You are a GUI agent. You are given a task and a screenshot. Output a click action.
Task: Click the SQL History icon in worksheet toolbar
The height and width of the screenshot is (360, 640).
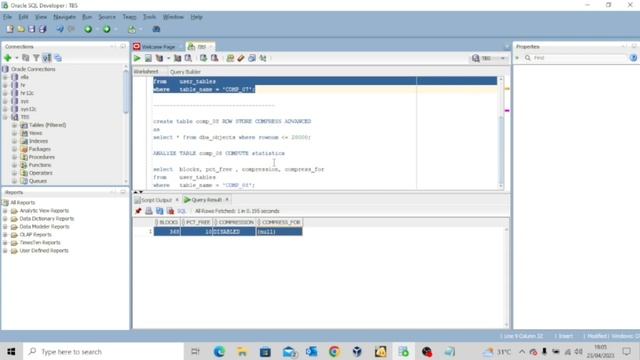click(252, 58)
